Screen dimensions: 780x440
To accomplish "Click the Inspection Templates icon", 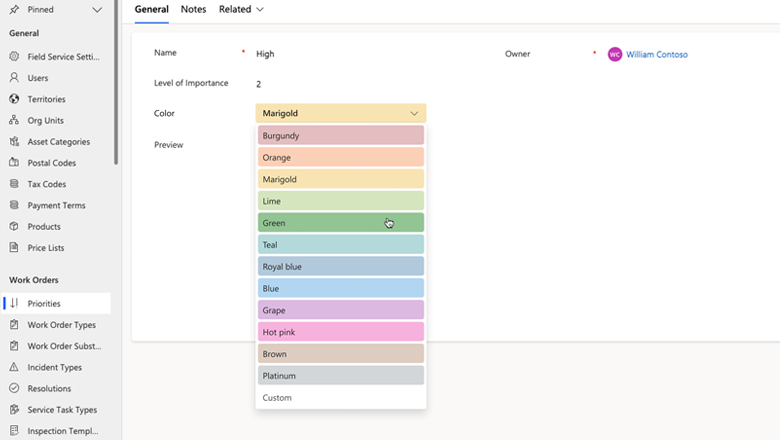I will [14, 431].
